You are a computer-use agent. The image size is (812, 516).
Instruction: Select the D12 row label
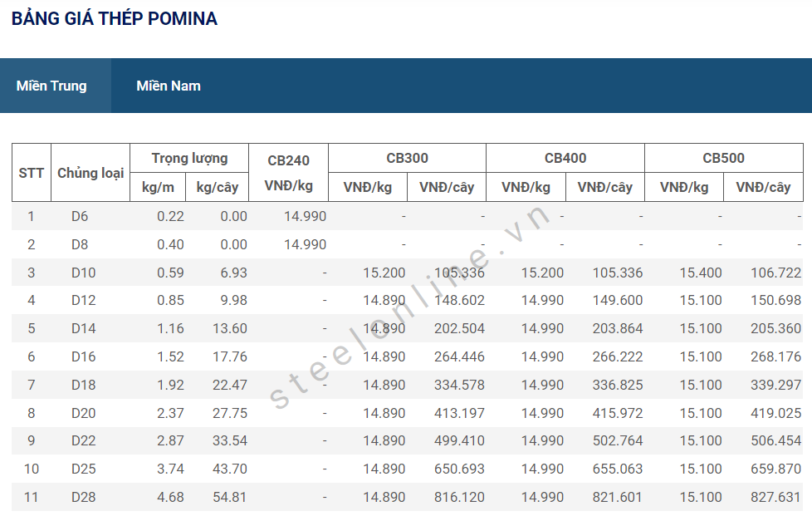click(x=83, y=300)
